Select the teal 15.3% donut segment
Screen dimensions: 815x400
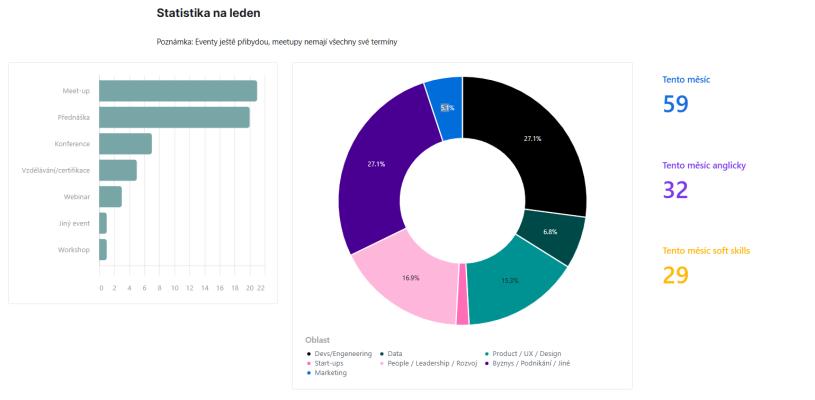(x=512, y=283)
